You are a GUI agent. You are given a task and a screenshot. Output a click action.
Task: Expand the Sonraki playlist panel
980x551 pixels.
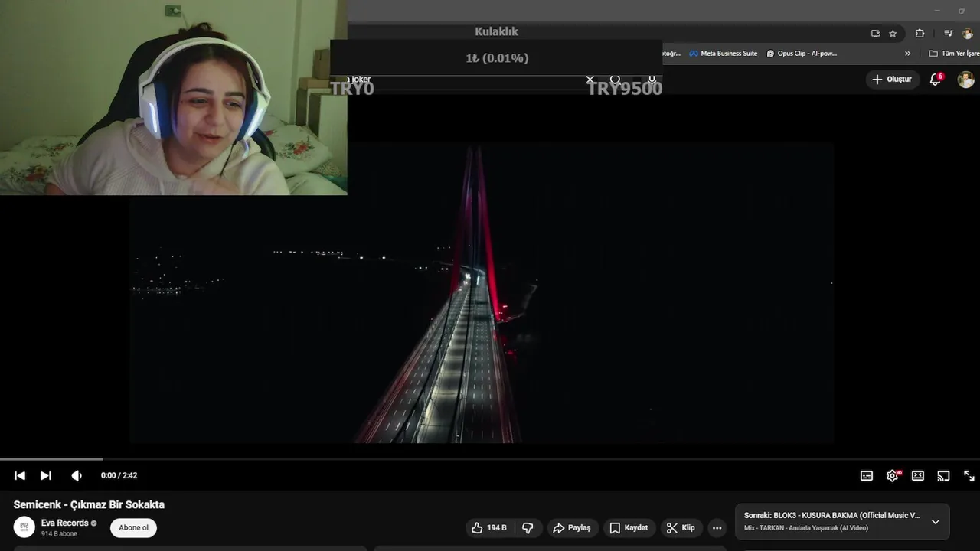(x=935, y=522)
